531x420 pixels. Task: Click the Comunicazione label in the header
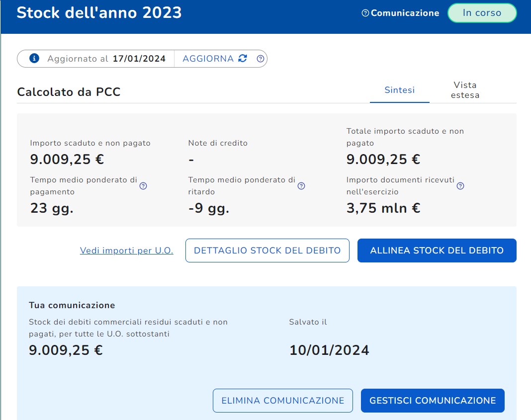pyautogui.click(x=405, y=13)
